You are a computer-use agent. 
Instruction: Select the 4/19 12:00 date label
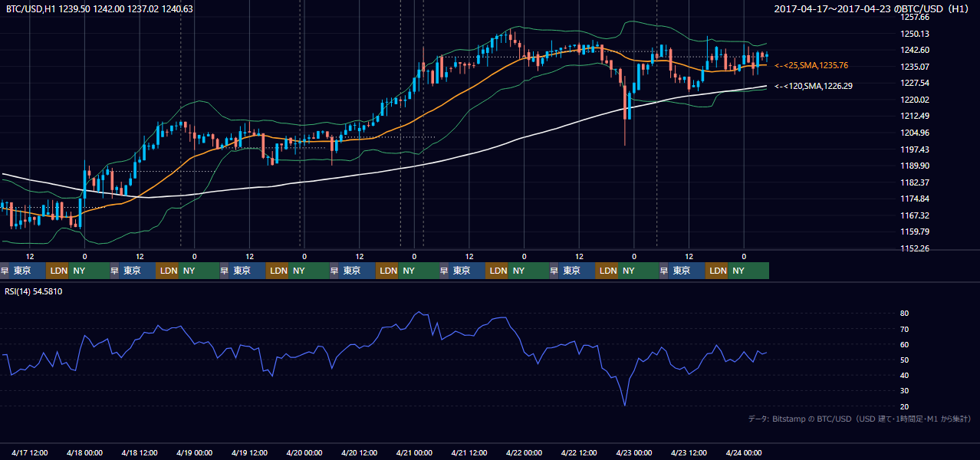click(249, 452)
